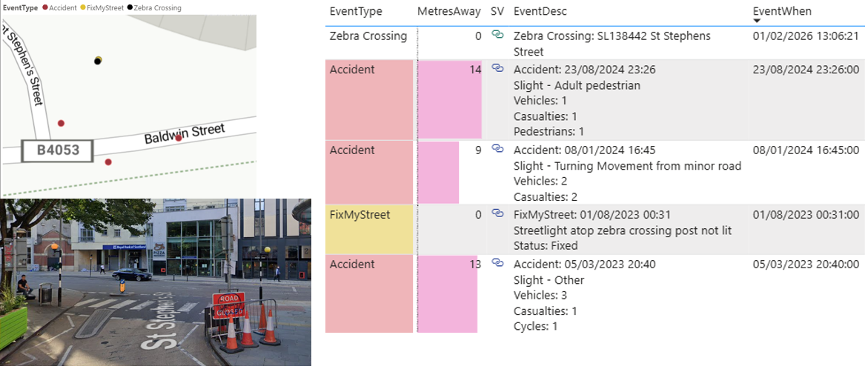Click the sort arrow above the EventWhen header

click(x=758, y=21)
